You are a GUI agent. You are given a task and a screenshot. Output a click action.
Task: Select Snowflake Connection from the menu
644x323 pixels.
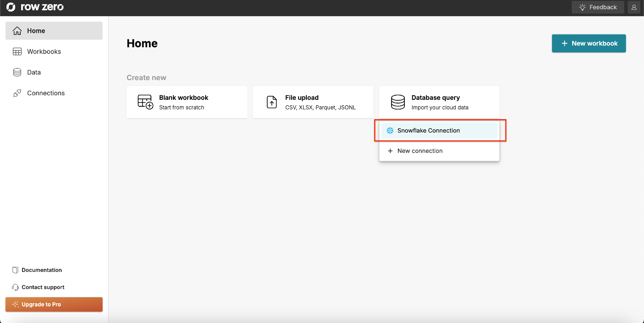click(x=428, y=131)
